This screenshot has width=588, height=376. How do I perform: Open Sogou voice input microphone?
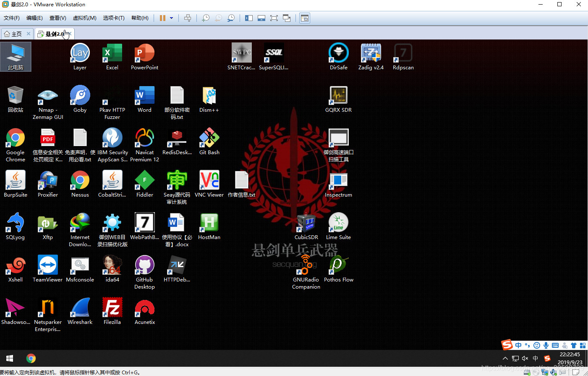tap(546, 345)
